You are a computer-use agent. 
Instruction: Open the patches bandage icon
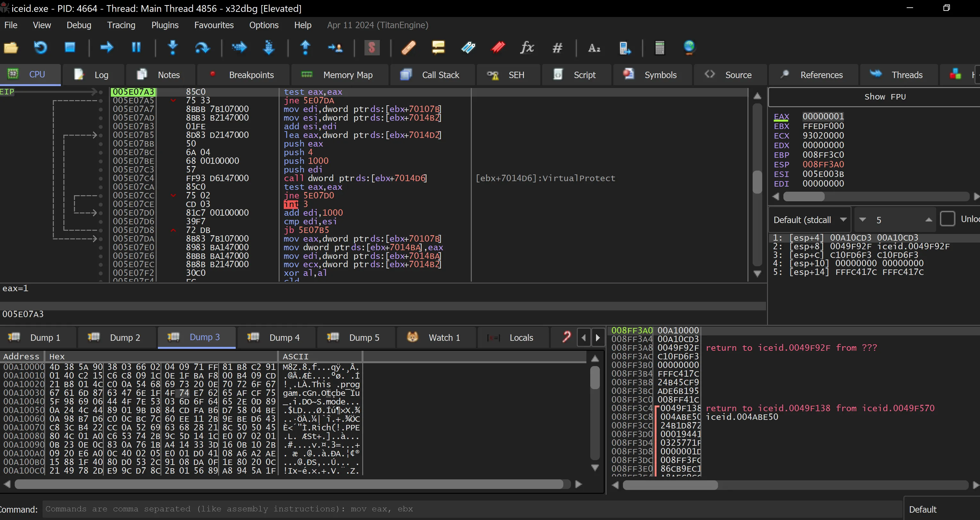408,47
